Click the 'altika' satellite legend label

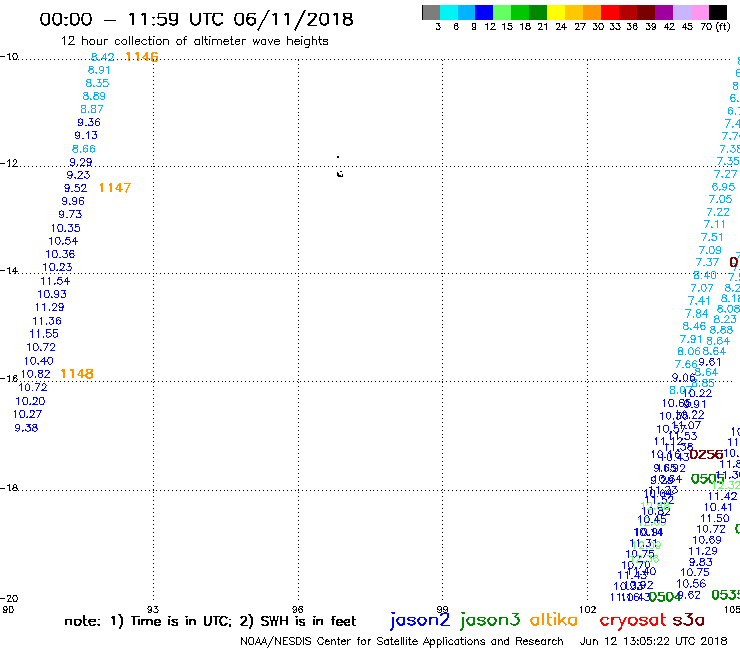(554, 619)
